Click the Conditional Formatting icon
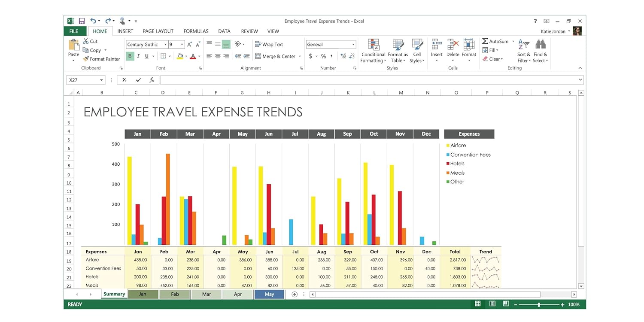Screen dimensions: 644x322 (x=373, y=45)
